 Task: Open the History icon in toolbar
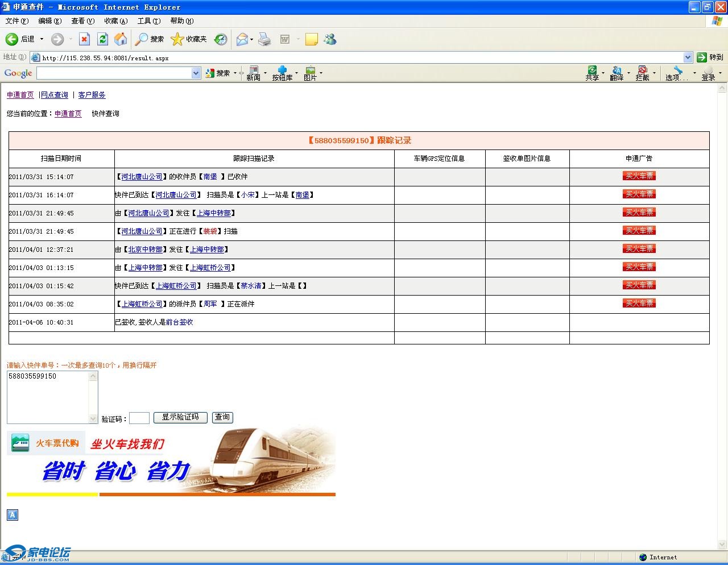point(221,39)
